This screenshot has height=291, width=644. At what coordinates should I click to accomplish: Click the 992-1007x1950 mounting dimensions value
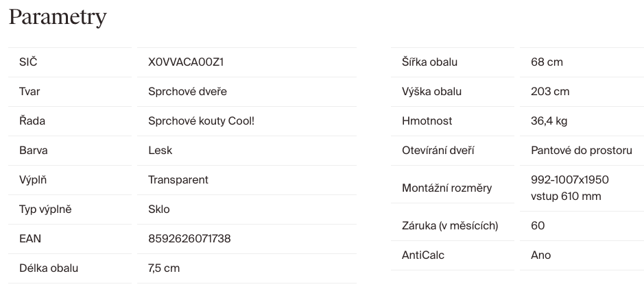pos(570,180)
